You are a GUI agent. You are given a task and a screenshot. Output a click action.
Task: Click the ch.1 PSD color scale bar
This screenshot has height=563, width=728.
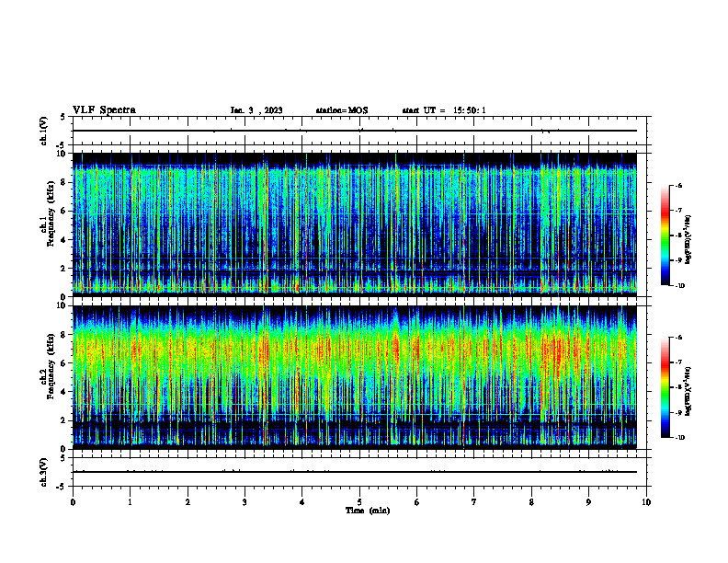665,236
